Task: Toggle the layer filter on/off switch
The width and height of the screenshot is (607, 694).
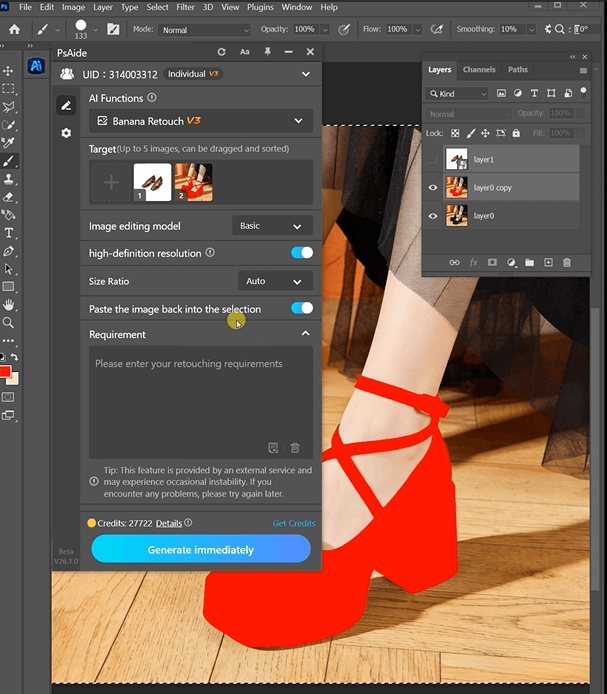Action: [584, 92]
